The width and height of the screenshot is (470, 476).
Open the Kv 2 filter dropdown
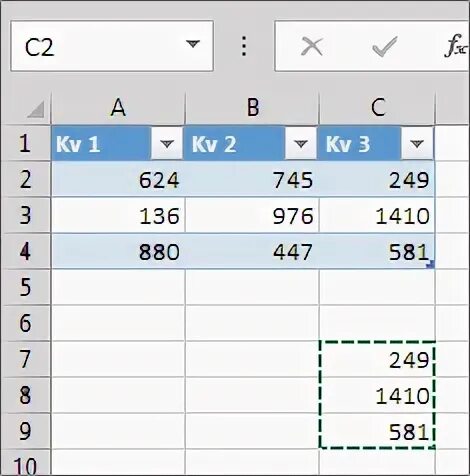click(x=301, y=144)
